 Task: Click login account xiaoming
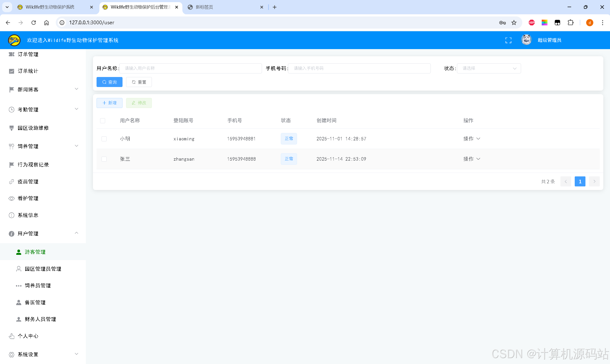(184, 139)
